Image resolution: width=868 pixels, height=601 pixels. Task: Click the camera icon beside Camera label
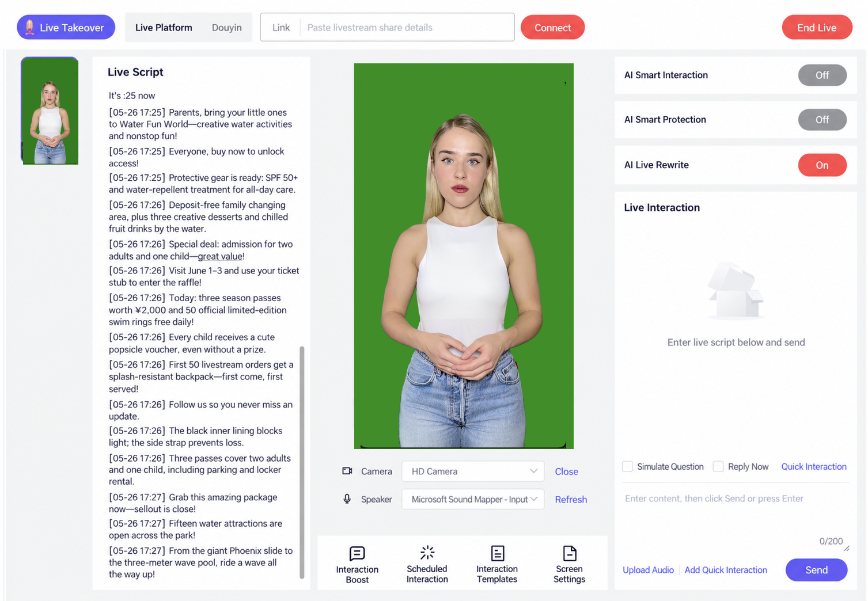point(347,471)
